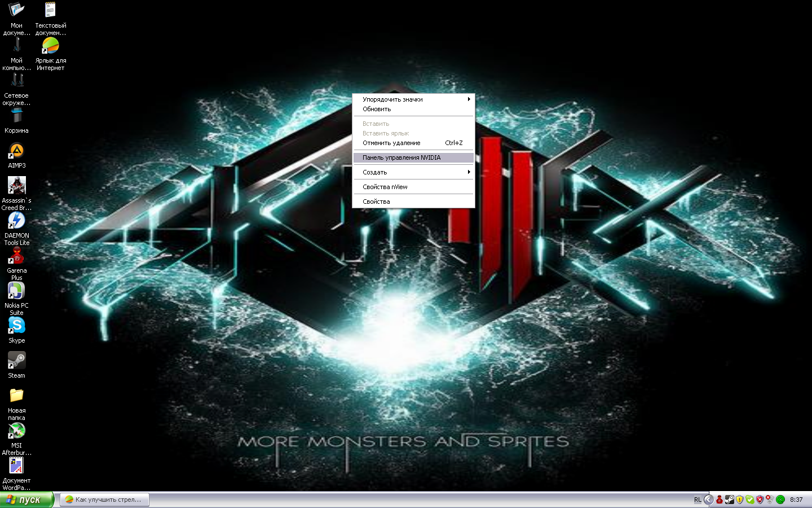The image size is (812, 508).
Task: Open Панель управления NVIDIA menu entry
Action: pos(413,157)
